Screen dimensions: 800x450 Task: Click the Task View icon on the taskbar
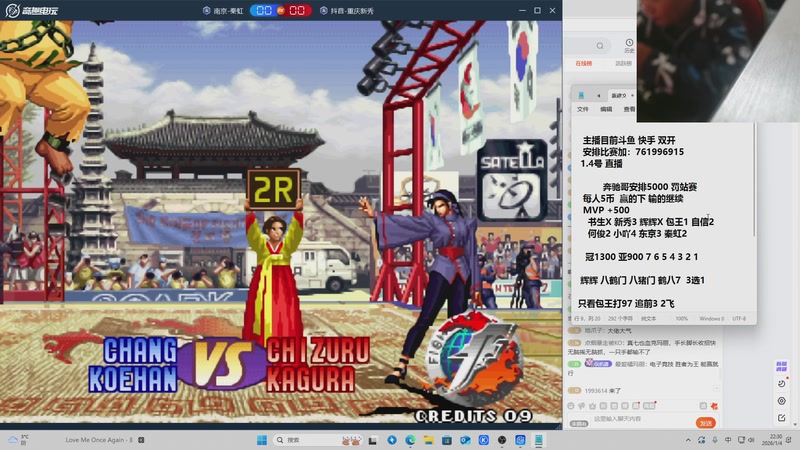(373, 440)
